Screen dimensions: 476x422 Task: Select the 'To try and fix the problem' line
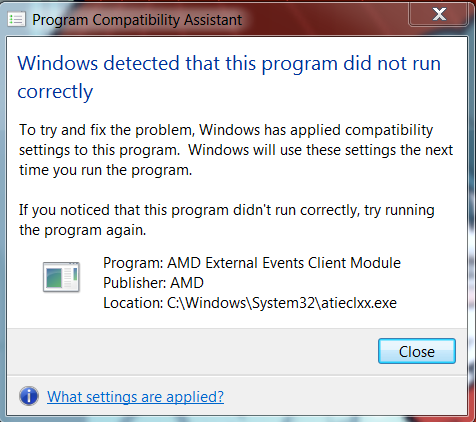tap(226, 130)
